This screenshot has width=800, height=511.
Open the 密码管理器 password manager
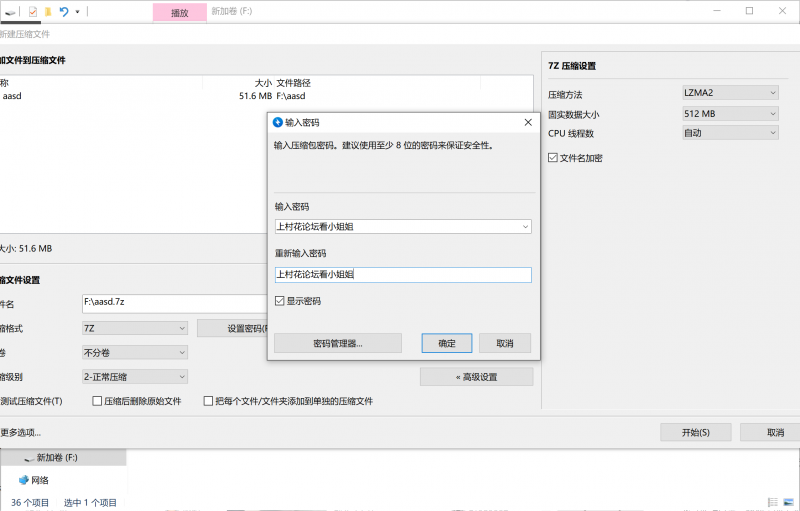pos(337,343)
